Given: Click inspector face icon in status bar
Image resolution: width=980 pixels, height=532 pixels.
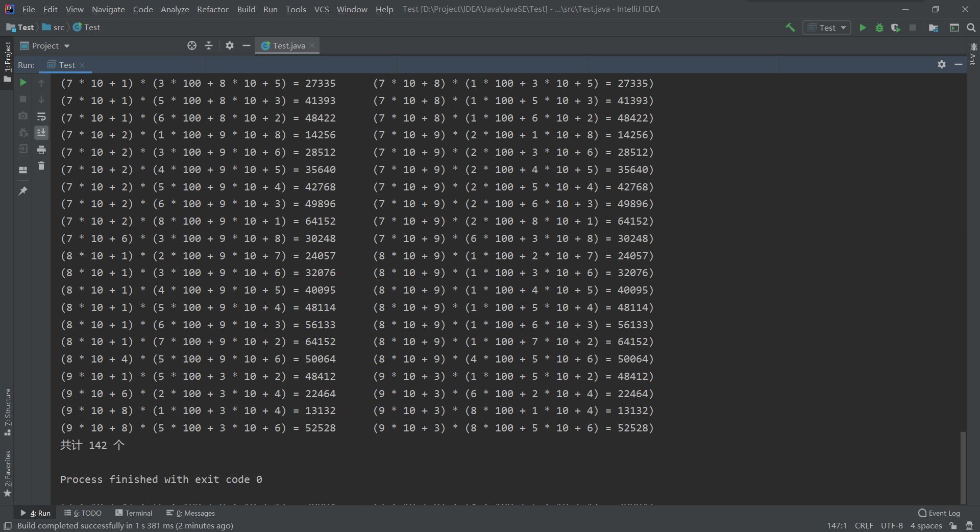Looking at the screenshot, I should [969, 525].
